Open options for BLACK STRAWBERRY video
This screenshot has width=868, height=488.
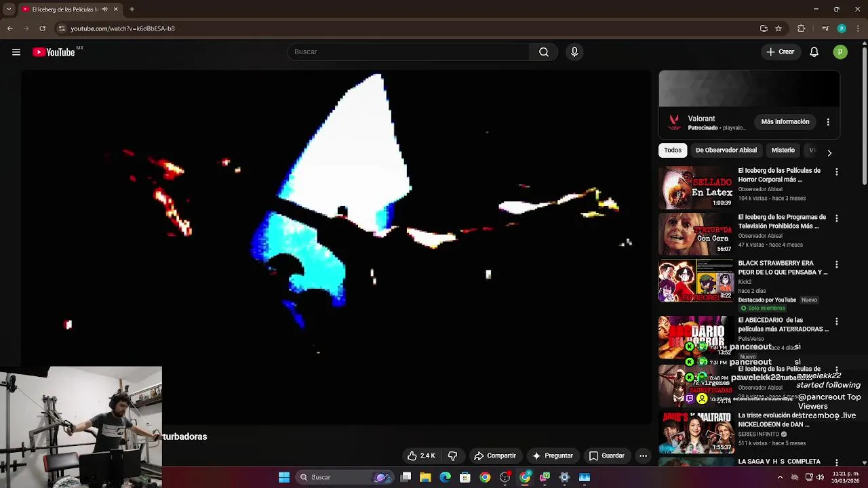click(836, 264)
